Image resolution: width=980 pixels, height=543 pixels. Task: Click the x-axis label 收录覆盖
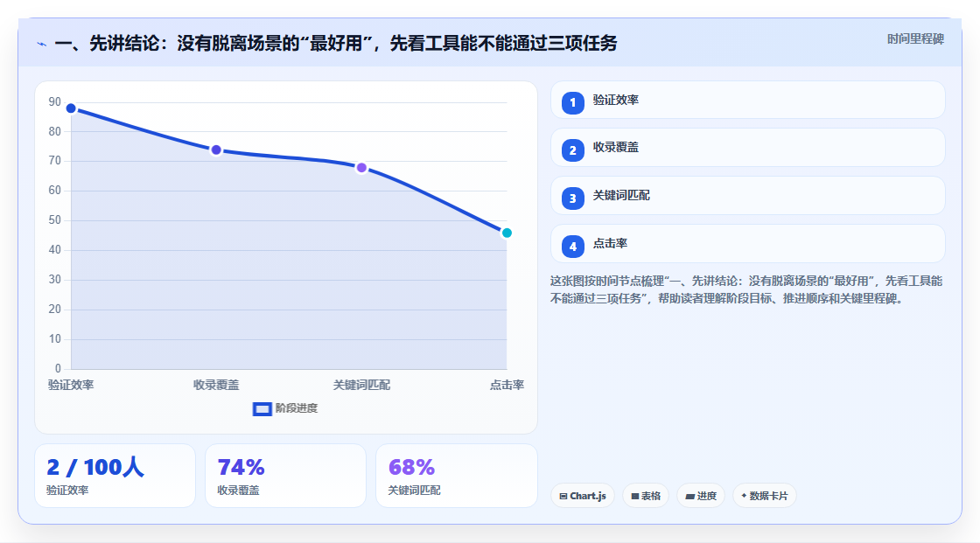[216, 386]
